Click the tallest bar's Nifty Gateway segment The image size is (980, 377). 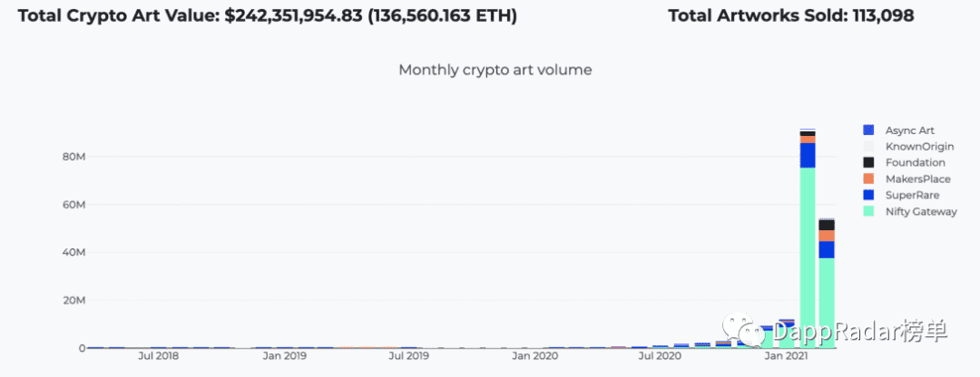(x=808, y=257)
